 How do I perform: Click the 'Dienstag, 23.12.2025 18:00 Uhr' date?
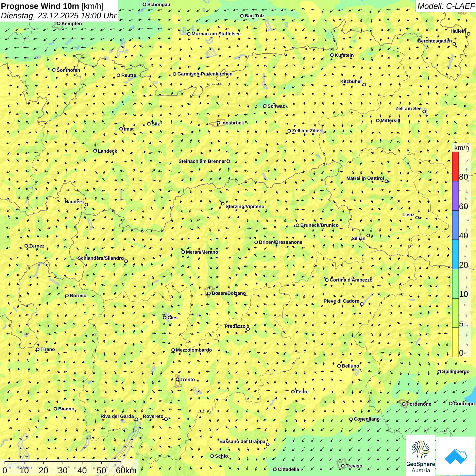(58, 16)
